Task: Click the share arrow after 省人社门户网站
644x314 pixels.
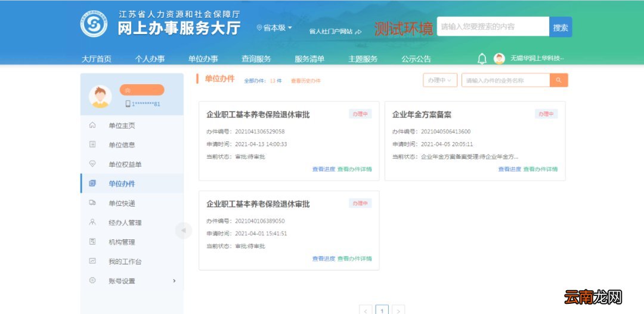Action: [x=358, y=32]
